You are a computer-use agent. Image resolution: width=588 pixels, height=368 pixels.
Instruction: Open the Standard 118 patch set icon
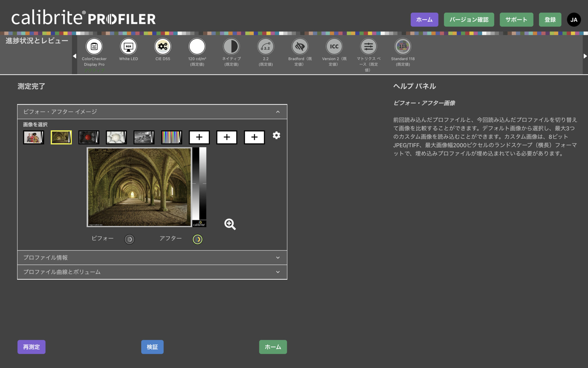(403, 47)
